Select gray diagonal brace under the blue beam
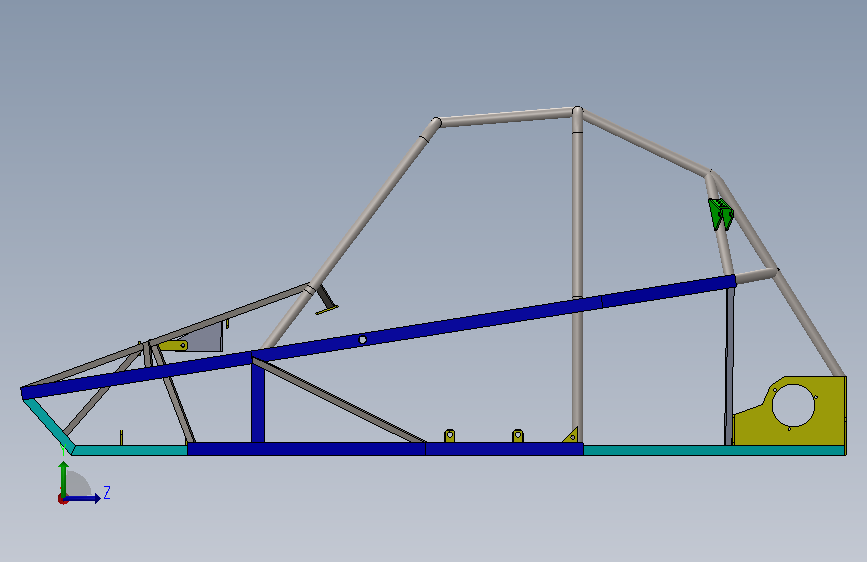Screen dimensions: 867x562 click(338, 400)
